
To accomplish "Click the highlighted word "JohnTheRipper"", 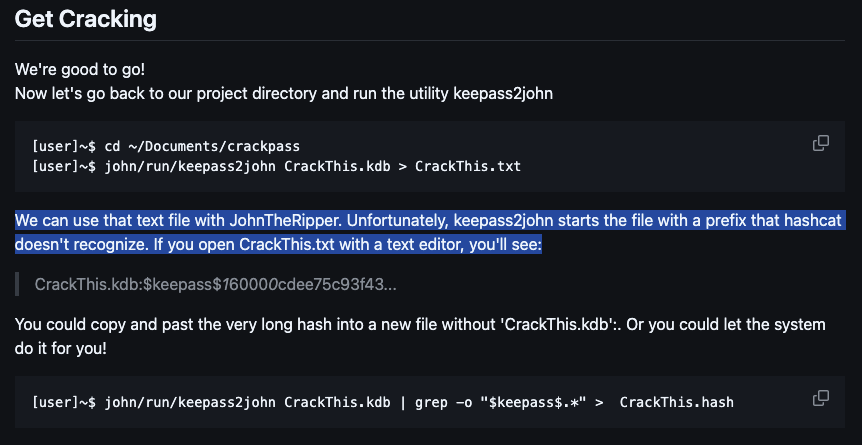I will (284, 221).
